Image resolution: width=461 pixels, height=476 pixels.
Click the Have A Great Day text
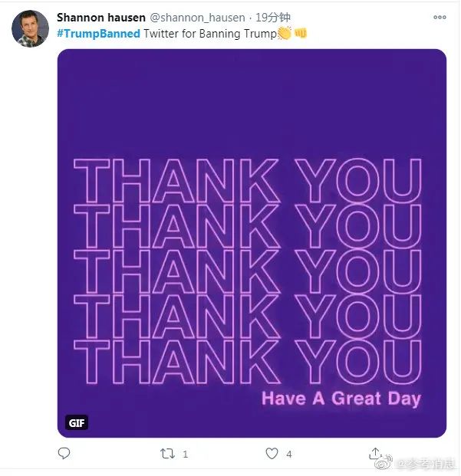[341, 399]
